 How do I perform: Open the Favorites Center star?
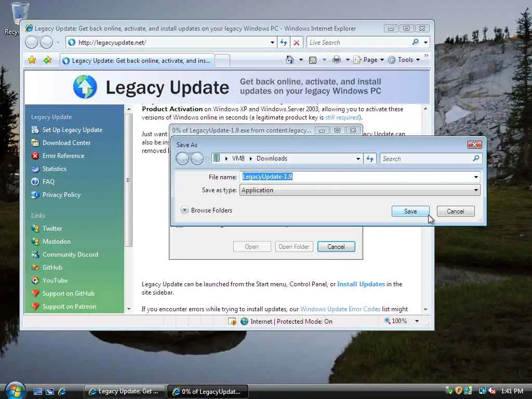pyautogui.click(x=32, y=60)
